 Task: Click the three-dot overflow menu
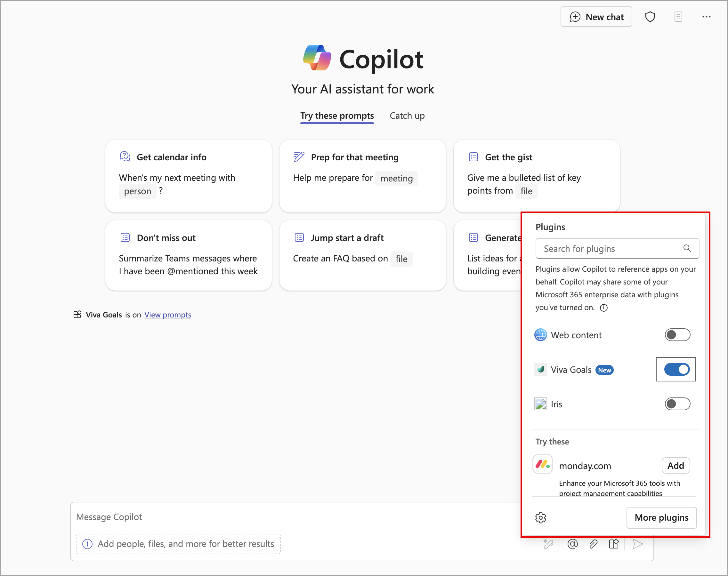(x=707, y=17)
